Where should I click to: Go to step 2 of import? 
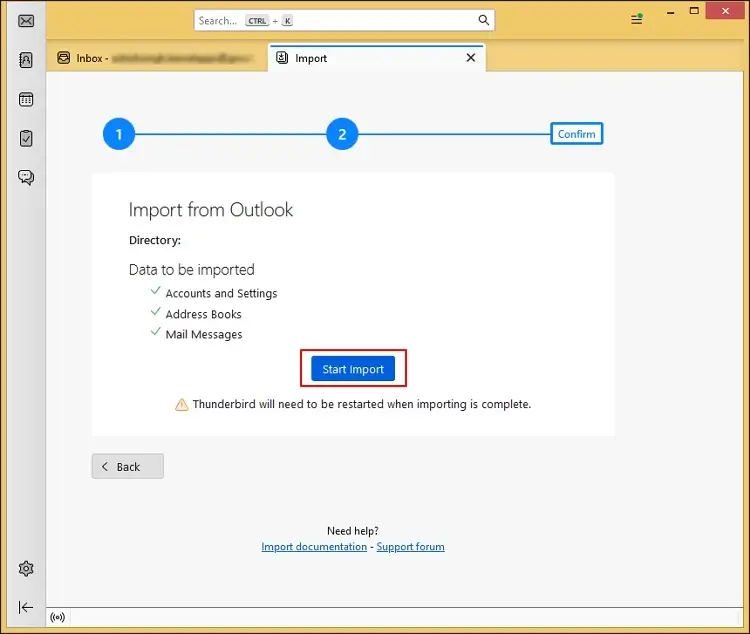point(342,134)
